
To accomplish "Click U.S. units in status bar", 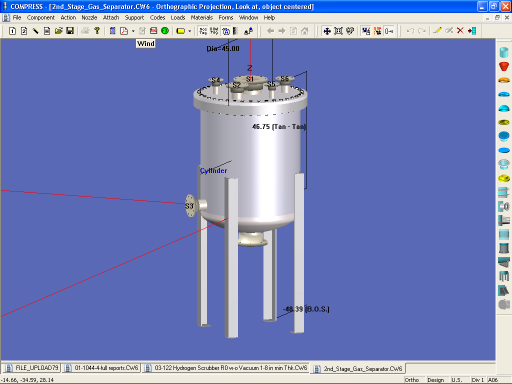I will [457, 380].
